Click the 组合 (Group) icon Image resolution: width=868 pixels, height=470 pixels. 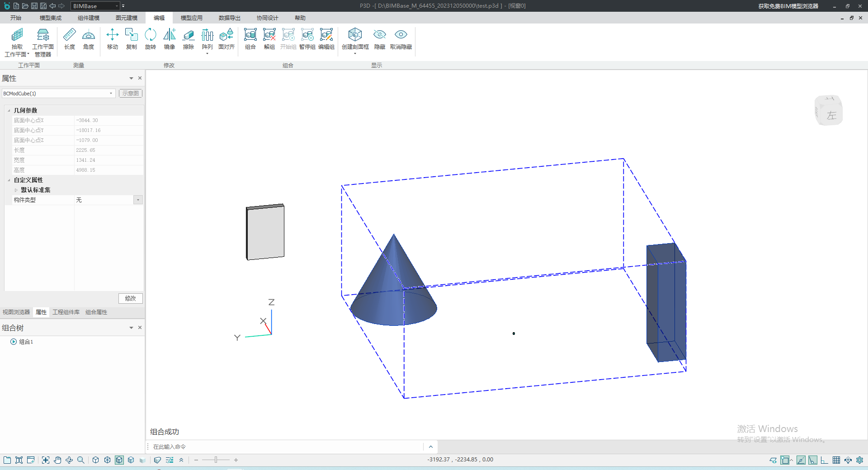(x=250, y=39)
